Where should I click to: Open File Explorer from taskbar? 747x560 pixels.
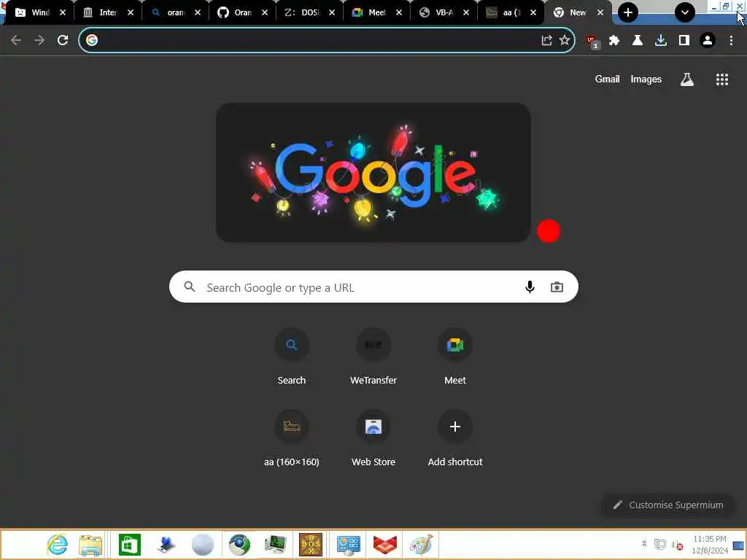click(90, 545)
